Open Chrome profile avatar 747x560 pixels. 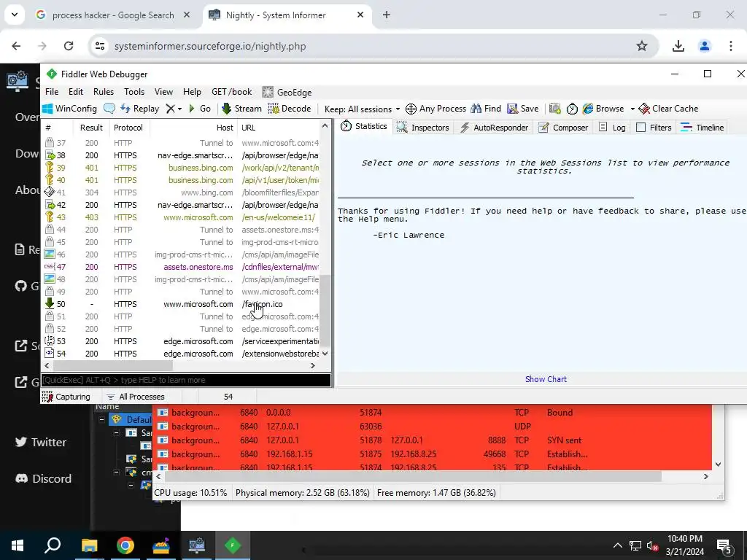coord(704,46)
